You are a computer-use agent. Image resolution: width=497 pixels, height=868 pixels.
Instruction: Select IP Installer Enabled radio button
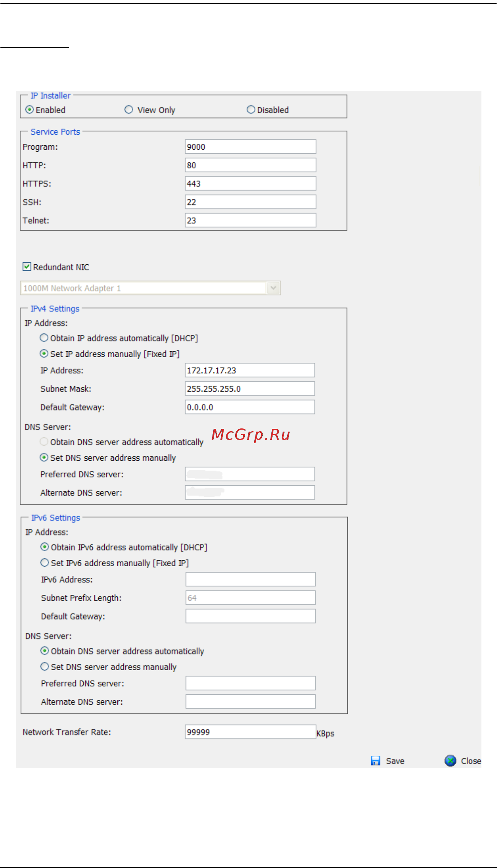pyautogui.click(x=29, y=109)
